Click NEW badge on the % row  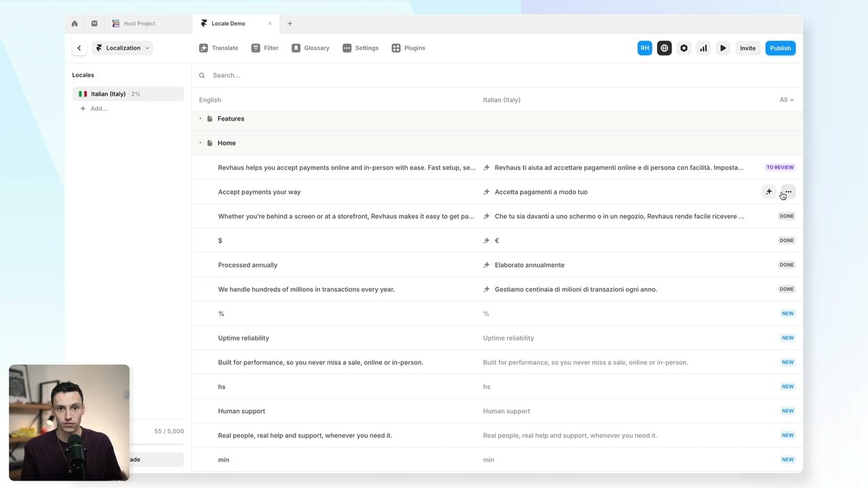tap(787, 314)
